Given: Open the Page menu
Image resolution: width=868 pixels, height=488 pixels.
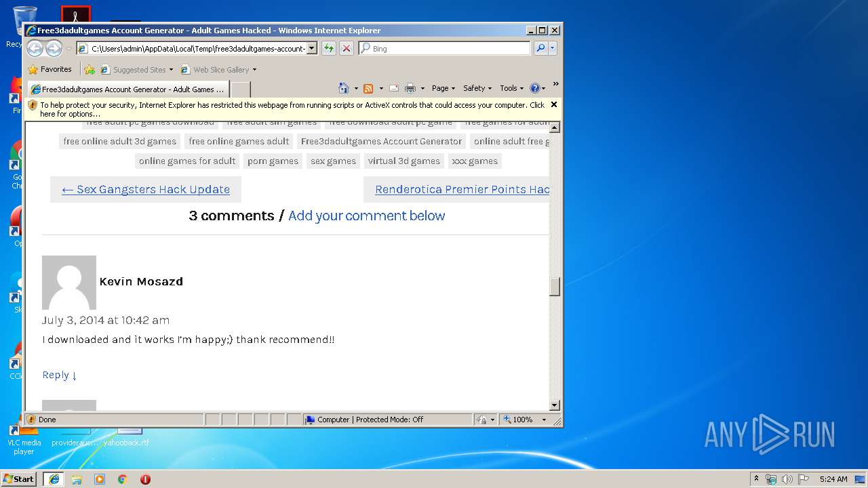Looking at the screenshot, I should pyautogui.click(x=443, y=88).
